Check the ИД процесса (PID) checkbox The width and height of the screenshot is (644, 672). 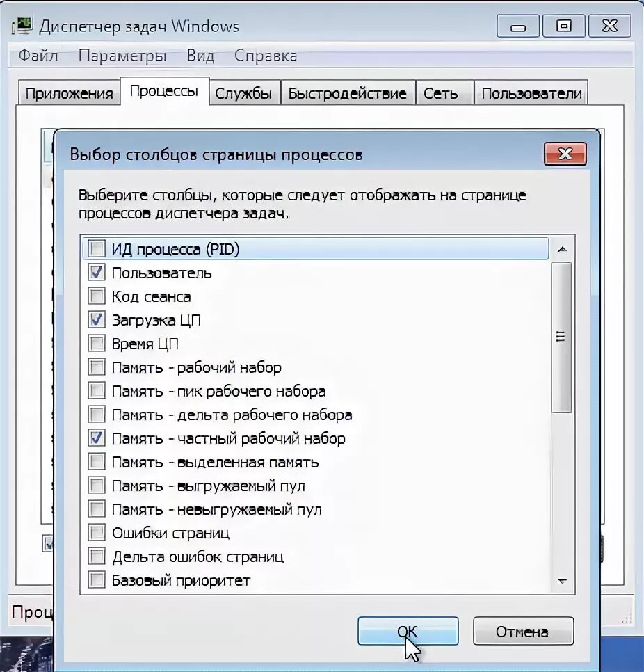tap(97, 248)
